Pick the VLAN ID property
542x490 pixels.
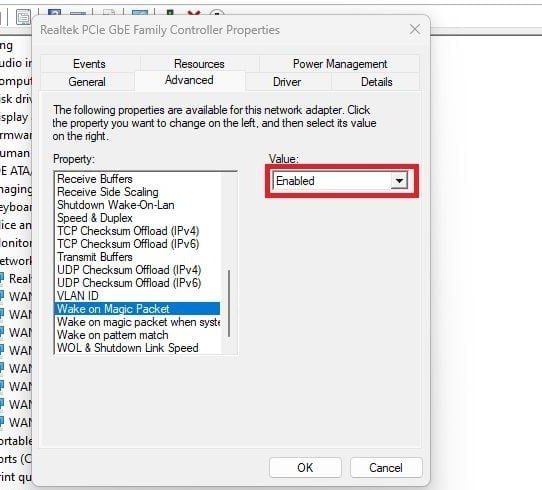137,296
